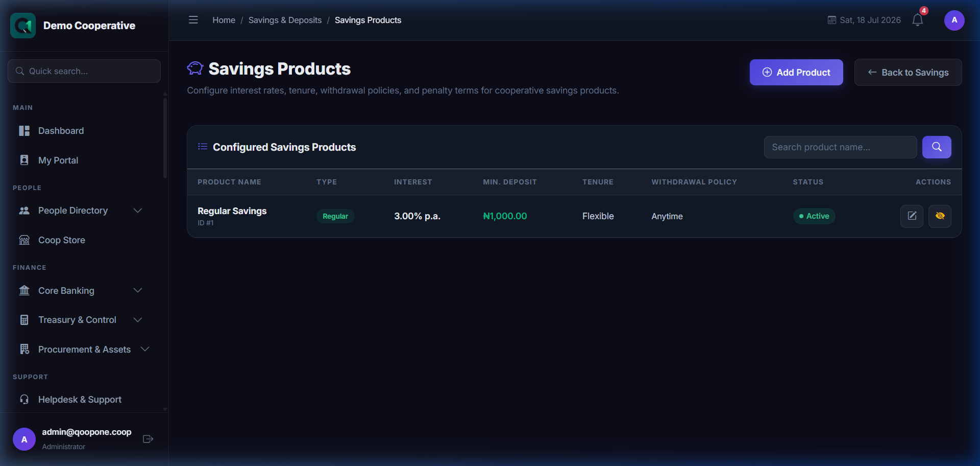Click the calendar date icon in the header
The height and width of the screenshot is (466, 980).
tap(831, 20)
